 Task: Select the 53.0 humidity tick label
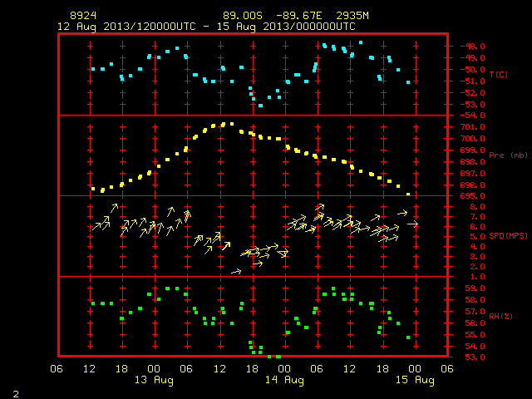[475, 357]
